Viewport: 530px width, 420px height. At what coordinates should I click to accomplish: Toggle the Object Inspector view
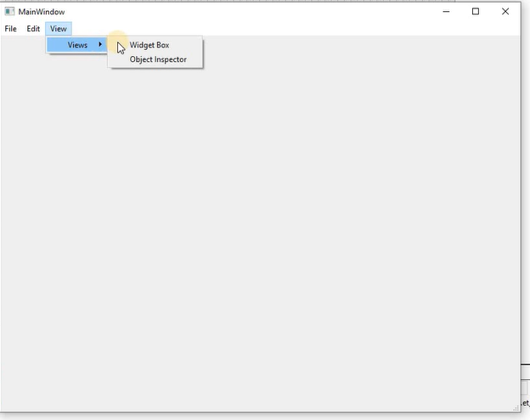pyautogui.click(x=158, y=59)
